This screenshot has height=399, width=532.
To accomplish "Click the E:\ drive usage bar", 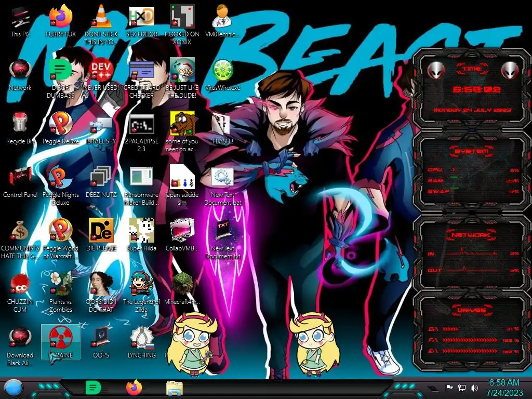I will 473,351.
